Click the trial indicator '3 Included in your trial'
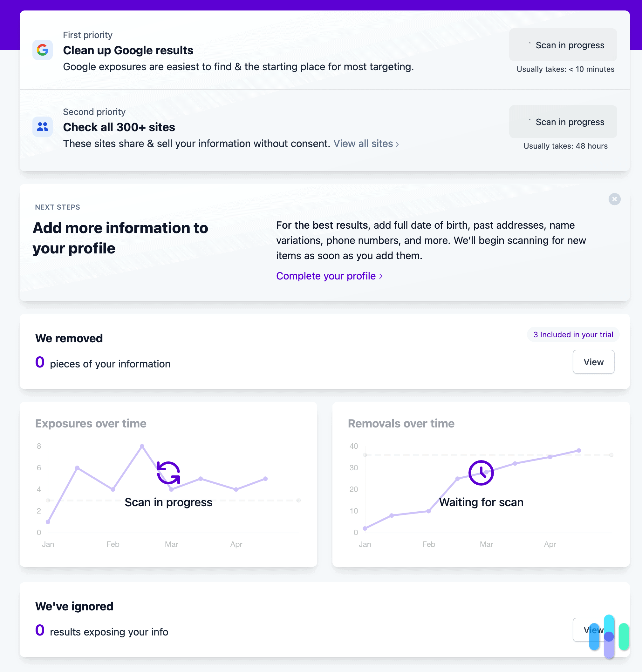This screenshot has width=642, height=672. pyautogui.click(x=573, y=334)
